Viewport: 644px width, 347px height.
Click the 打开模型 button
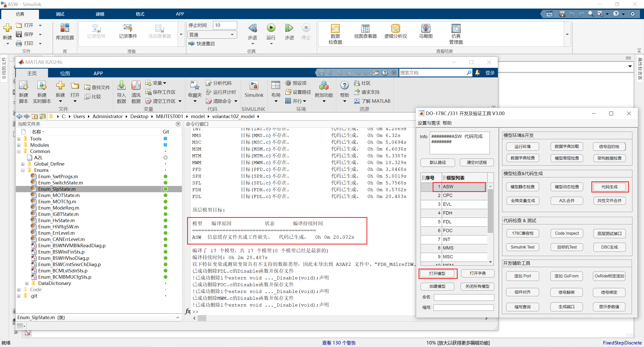click(437, 273)
